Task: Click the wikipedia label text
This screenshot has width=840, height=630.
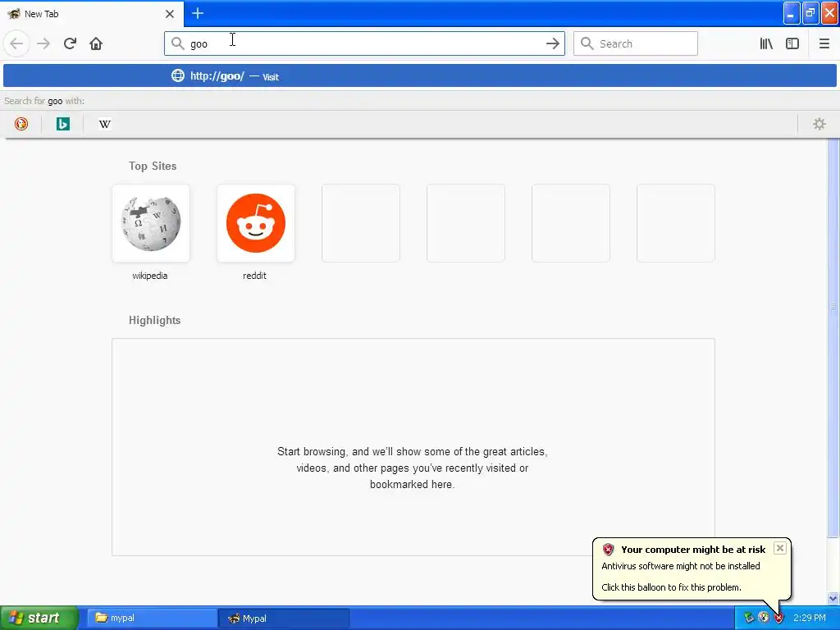Action: (150, 276)
